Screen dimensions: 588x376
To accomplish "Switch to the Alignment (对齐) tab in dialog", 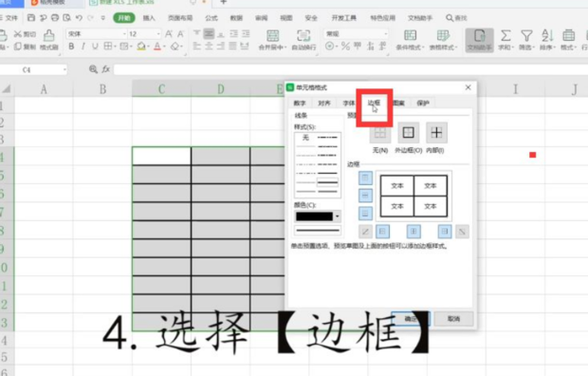I will point(324,103).
